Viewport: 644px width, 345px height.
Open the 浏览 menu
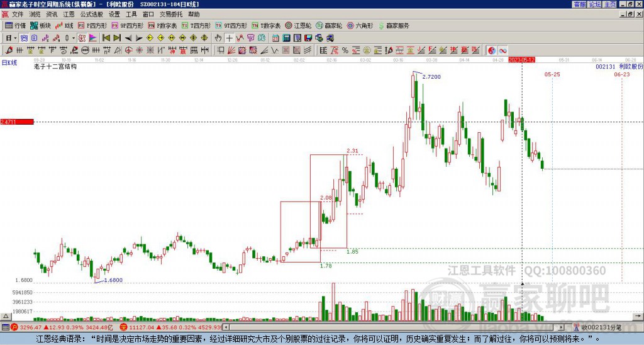click(35, 14)
